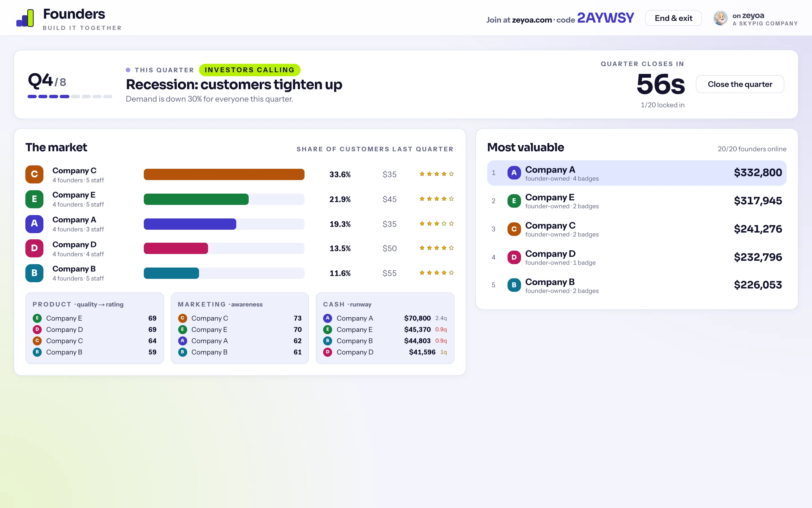Click Company C badge in Most valuable

514,229
